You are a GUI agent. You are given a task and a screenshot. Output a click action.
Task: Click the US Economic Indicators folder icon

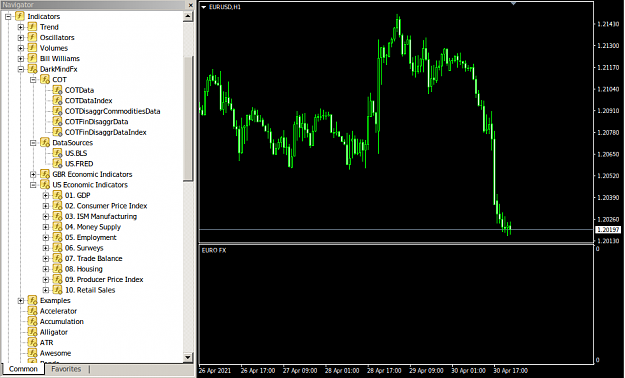(45, 185)
